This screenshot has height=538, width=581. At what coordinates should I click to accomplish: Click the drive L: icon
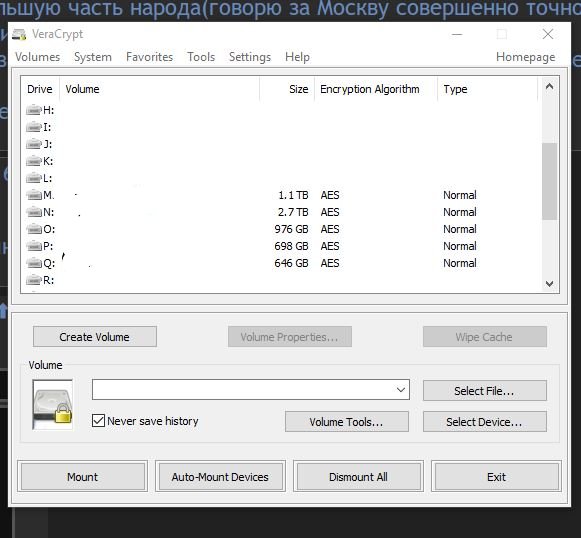34,178
